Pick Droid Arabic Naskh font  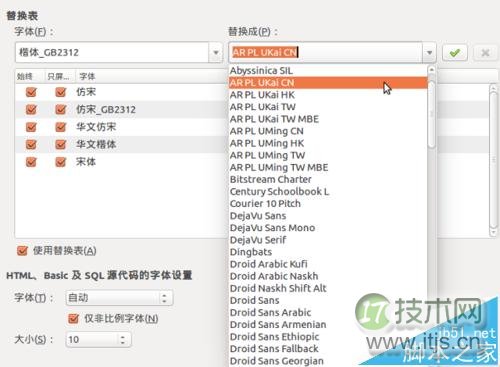tap(328, 276)
